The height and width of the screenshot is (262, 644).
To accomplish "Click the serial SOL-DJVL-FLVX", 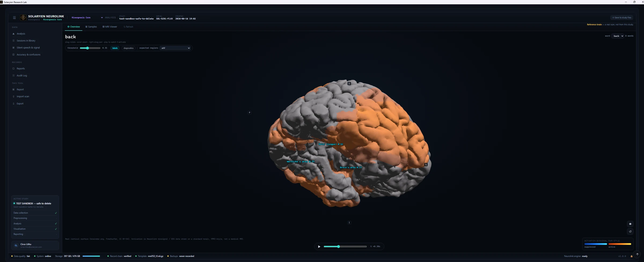I will pos(164,19).
